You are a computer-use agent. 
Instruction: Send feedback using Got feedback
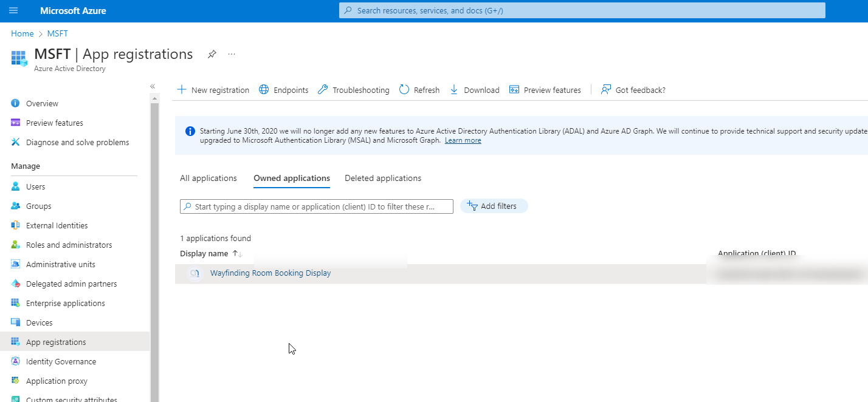click(x=633, y=89)
